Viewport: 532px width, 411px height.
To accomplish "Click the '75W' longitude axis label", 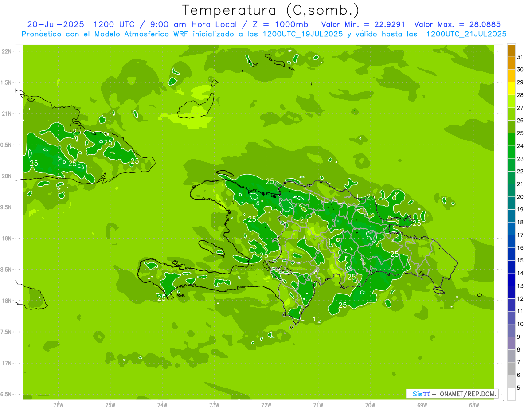I will (110, 405).
